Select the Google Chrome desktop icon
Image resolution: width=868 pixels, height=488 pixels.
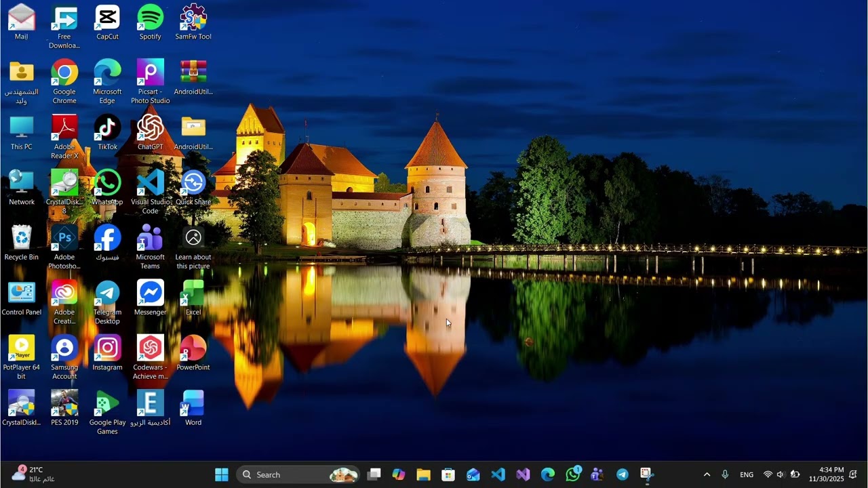pyautogui.click(x=64, y=82)
